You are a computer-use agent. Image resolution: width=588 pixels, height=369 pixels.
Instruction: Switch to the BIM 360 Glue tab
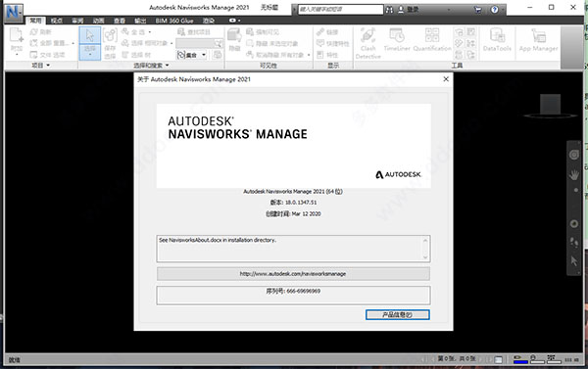click(x=174, y=21)
